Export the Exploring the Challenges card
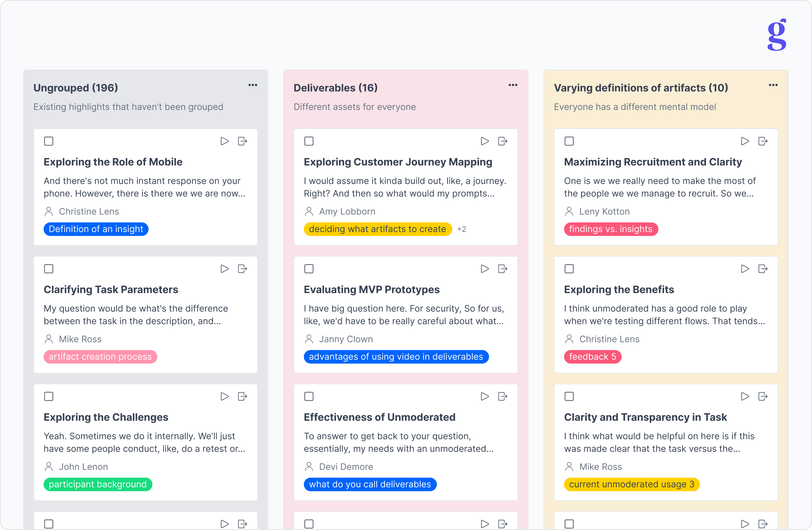Screen dimensions: 812x530 click(x=243, y=397)
